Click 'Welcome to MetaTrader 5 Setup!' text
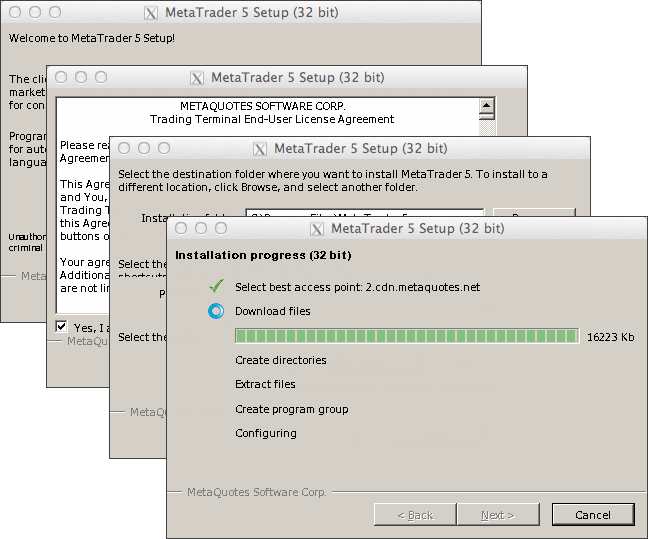The height and width of the screenshot is (539, 648). coord(92,38)
